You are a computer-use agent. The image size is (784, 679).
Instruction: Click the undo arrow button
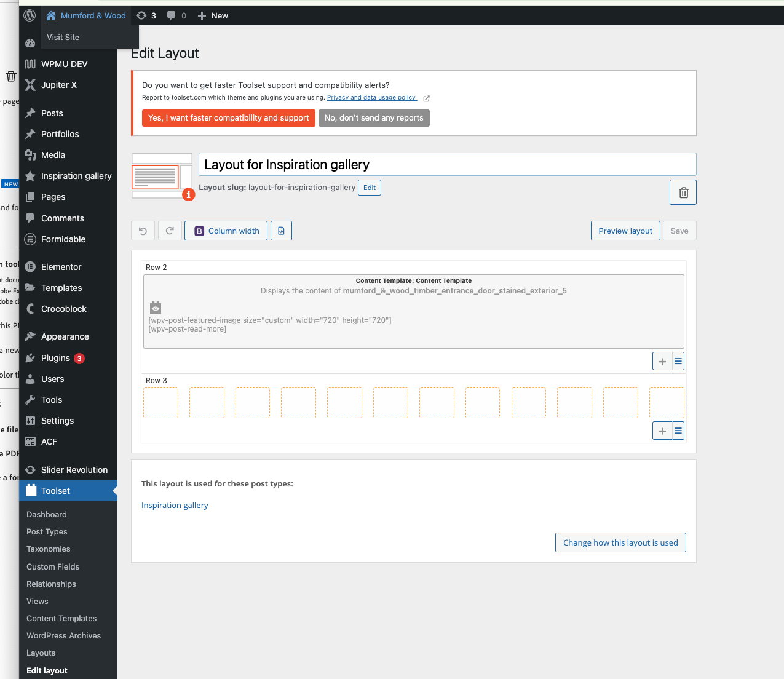(x=143, y=231)
